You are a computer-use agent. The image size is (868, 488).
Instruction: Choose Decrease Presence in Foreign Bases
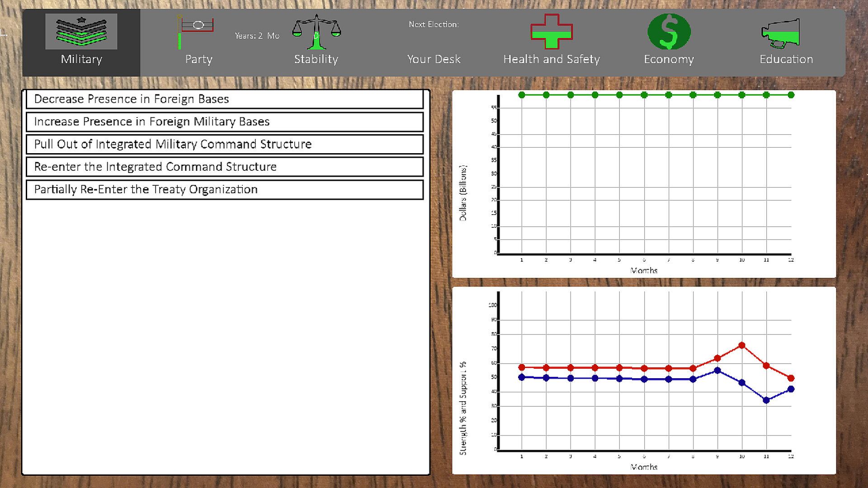(225, 99)
